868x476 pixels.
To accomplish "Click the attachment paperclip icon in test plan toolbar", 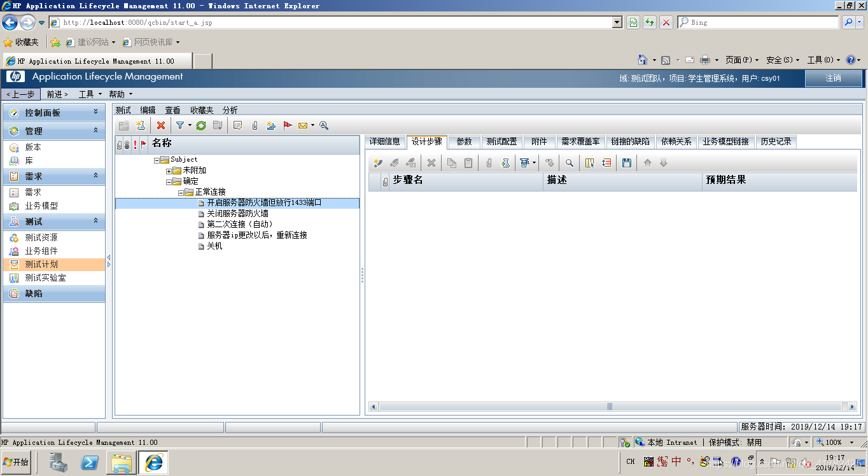I will coord(255,125).
